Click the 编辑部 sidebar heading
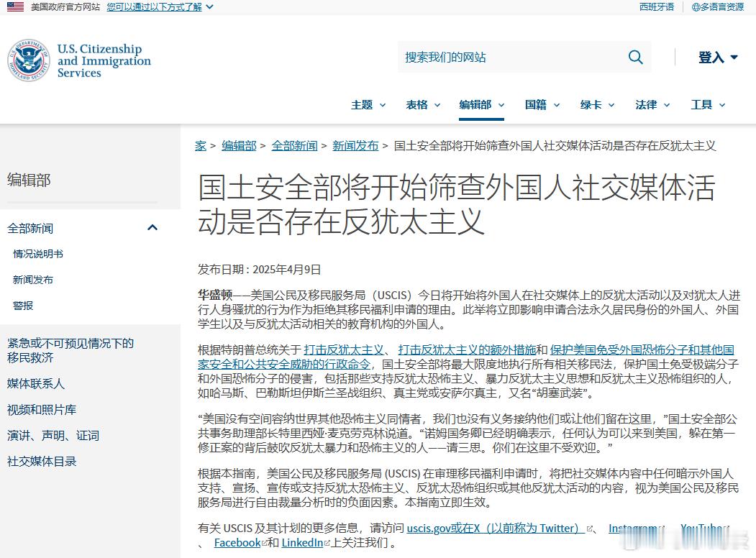This screenshot has width=756, height=558. [x=29, y=180]
